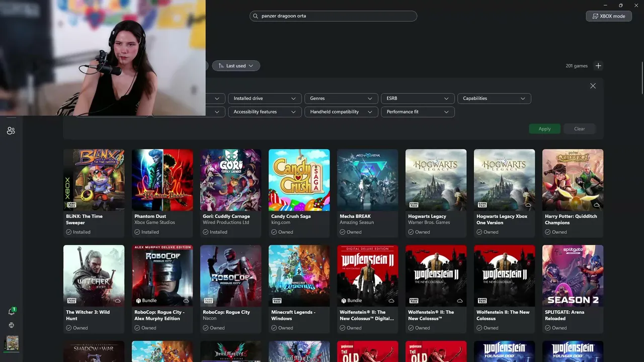This screenshot has height=362, width=644.
Task: Click the cloud icon on Hogwarts Legacy Xbox One Version
Action: (528, 205)
